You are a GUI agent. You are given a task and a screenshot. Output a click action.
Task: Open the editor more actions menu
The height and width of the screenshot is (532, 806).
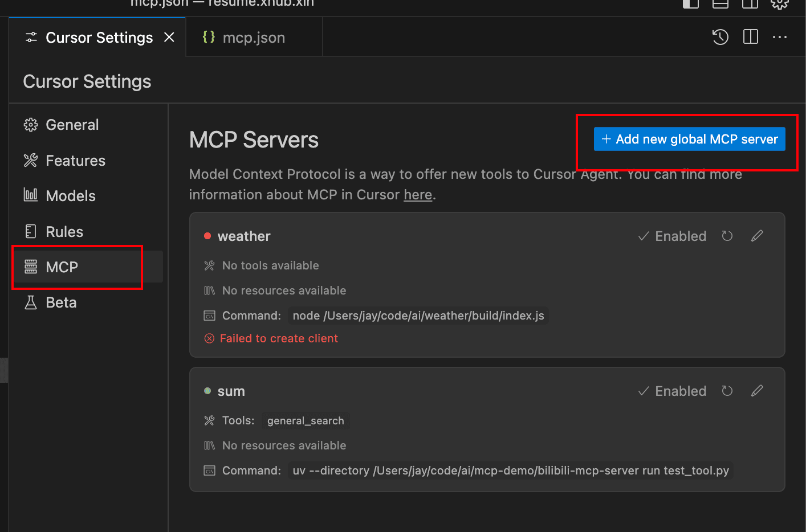pyautogui.click(x=780, y=38)
